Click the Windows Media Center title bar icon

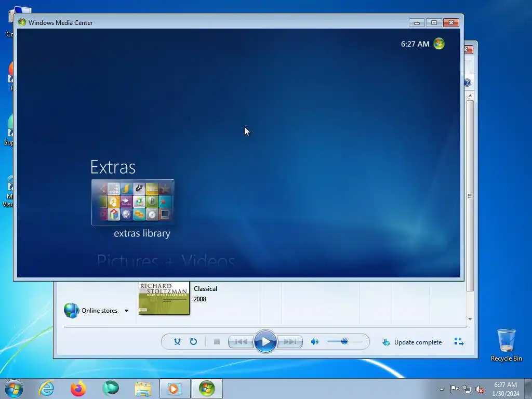(22, 22)
